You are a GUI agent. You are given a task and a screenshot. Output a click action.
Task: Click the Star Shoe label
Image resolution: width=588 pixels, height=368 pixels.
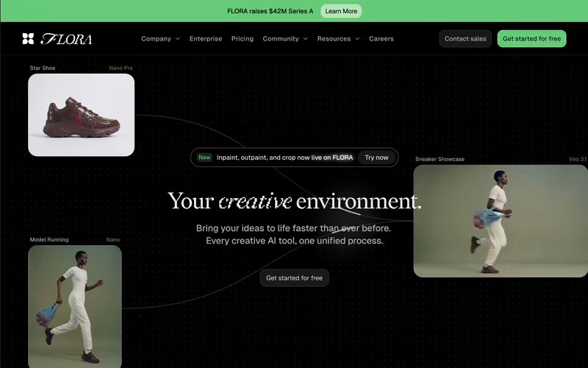coord(43,68)
